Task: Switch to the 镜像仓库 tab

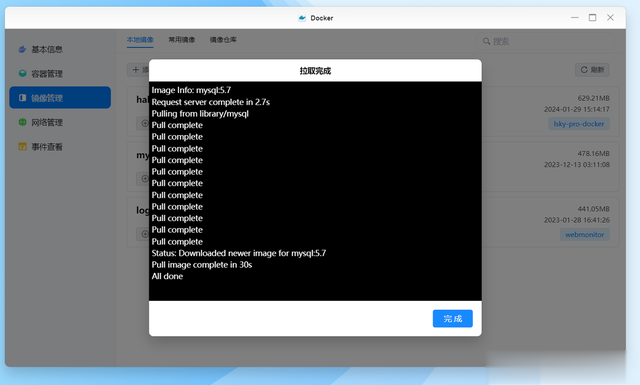Action: [x=223, y=40]
